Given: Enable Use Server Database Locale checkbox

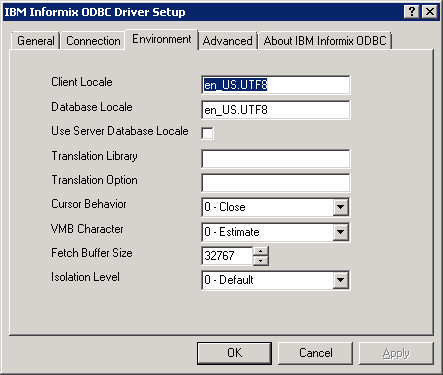Looking at the screenshot, I should [207, 133].
